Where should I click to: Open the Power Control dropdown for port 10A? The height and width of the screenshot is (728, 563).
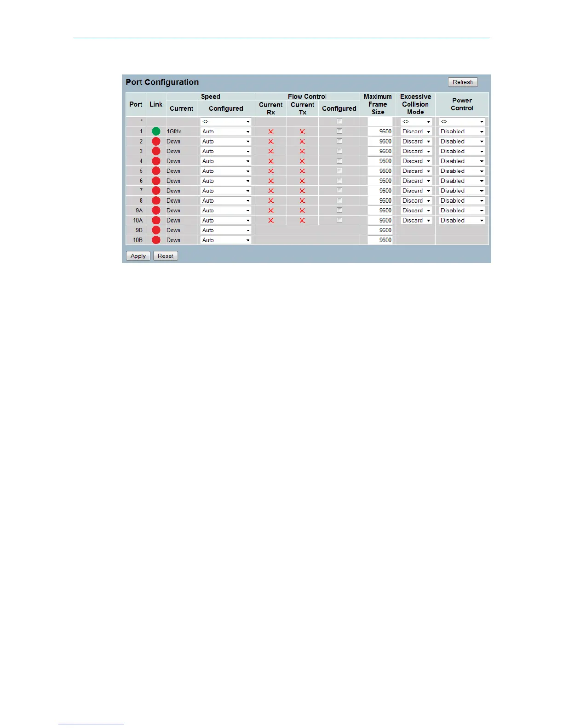(462, 221)
